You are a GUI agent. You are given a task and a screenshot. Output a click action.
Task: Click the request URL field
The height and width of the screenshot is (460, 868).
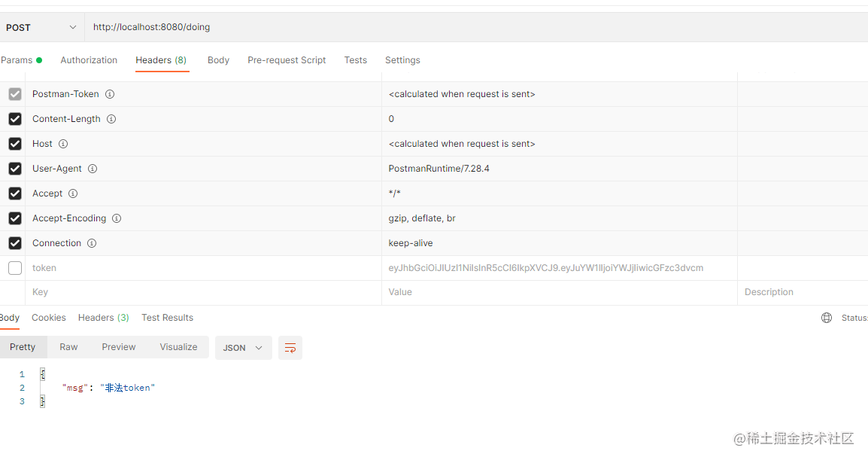[x=451, y=27]
